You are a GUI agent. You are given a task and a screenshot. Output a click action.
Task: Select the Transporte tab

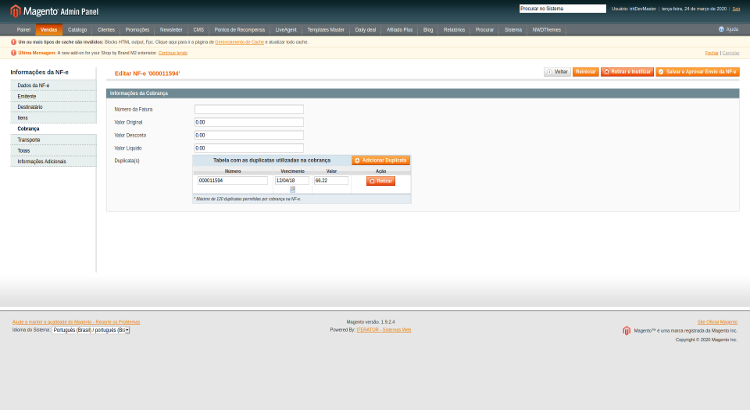click(x=54, y=140)
